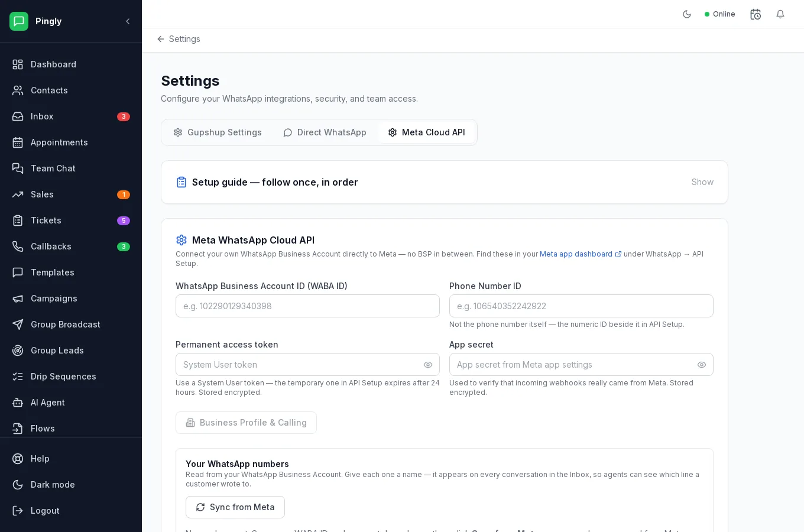This screenshot has height=532, width=804.
Task: Click the Meta WhatsApp Cloud API gear icon
Action: coord(181,240)
